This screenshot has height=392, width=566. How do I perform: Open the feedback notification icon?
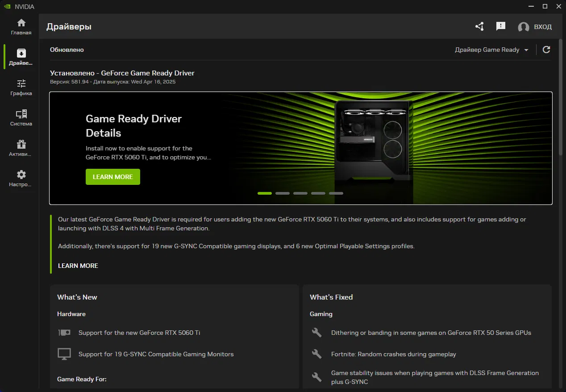click(501, 26)
